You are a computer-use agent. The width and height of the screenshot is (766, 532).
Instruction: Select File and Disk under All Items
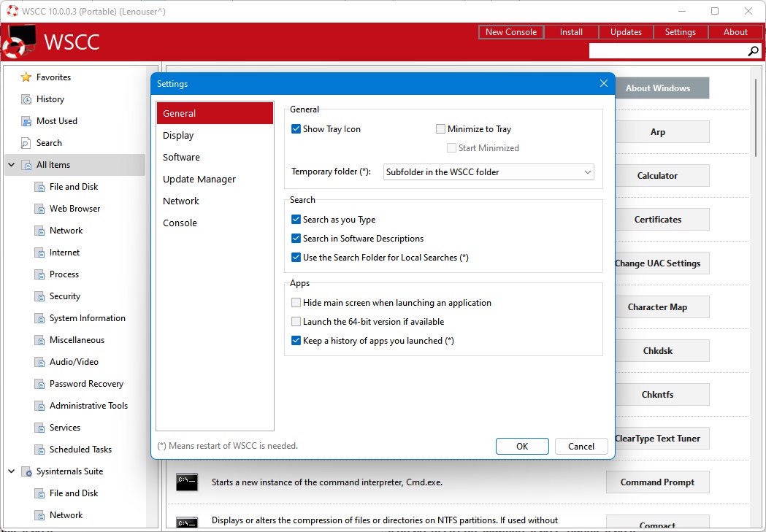[x=73, y=187]
